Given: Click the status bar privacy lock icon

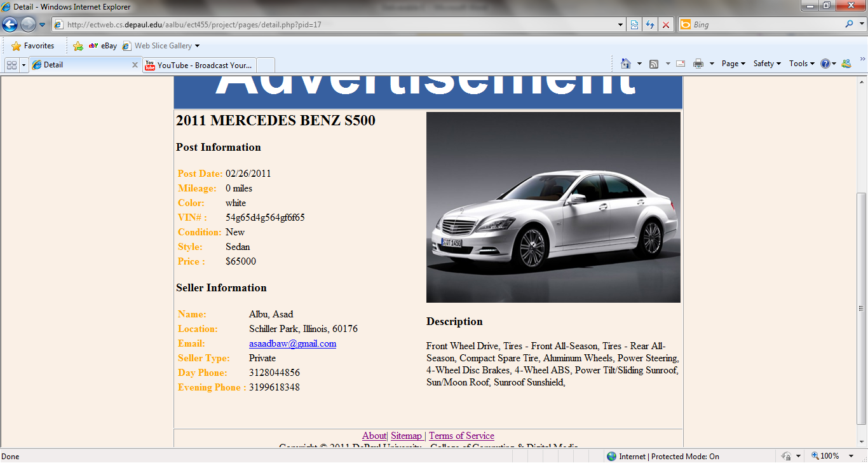Looking at the screenshot, I should 786,456.
